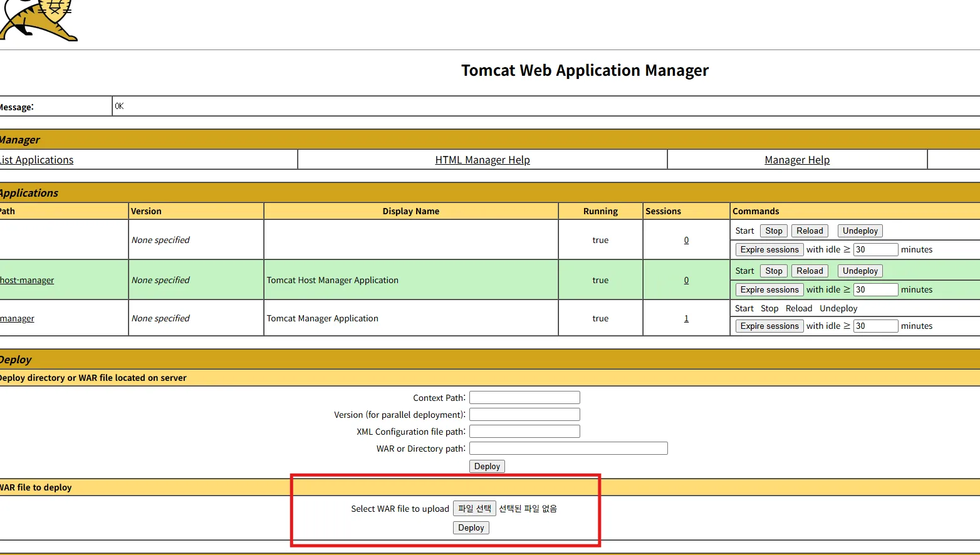View the 1 session of the manager application
The width and height of the screenshot is (980, 555).
[x=686, y=318]
